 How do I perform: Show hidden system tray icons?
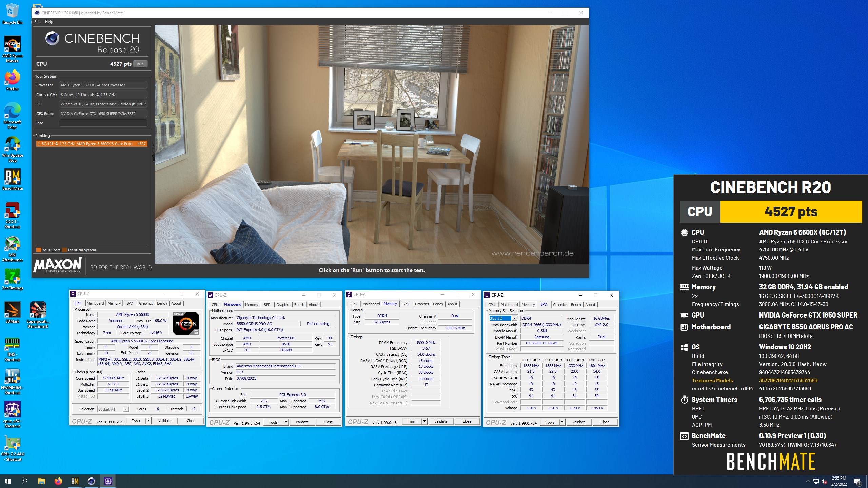tap(808, 481)
